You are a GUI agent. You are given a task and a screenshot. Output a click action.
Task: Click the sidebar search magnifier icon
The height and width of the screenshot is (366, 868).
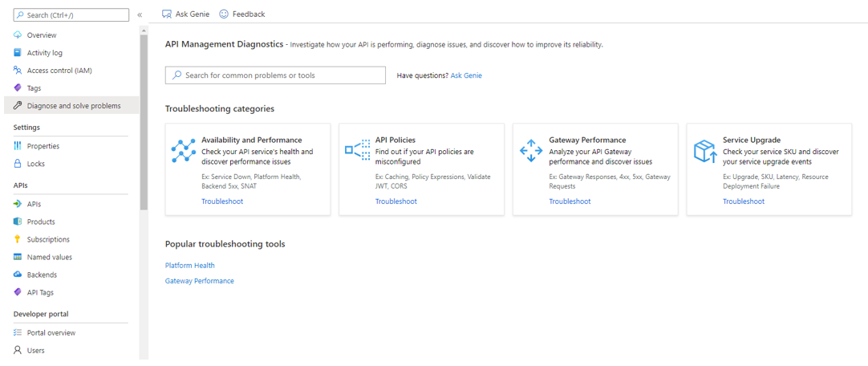[x=21, y=15]
